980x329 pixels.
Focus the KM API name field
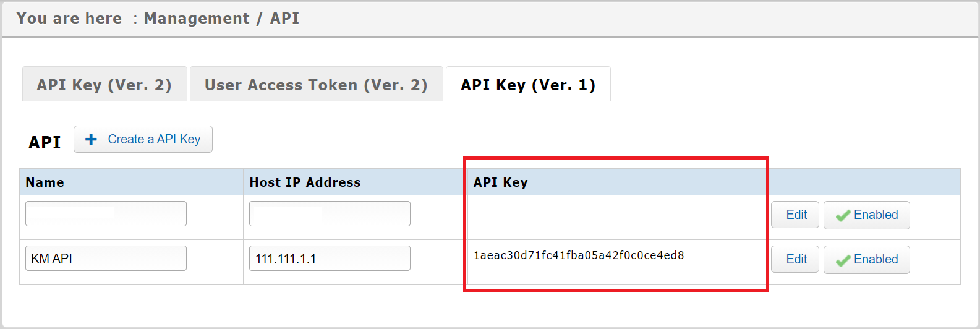pos(106,258)
